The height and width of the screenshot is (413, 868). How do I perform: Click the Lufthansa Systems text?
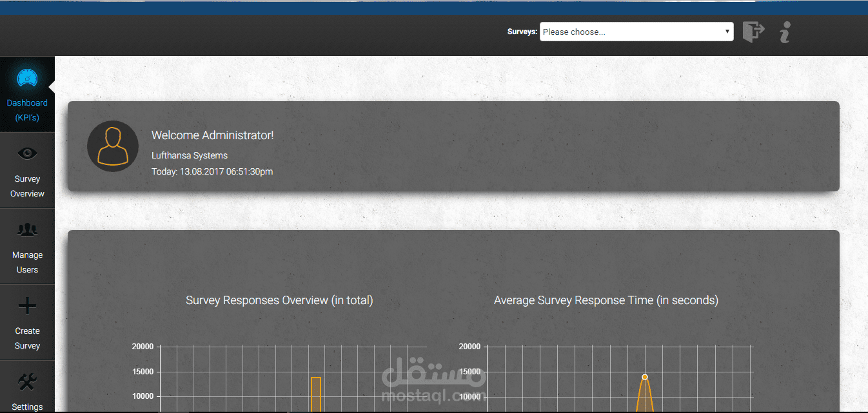click(190, 155)
